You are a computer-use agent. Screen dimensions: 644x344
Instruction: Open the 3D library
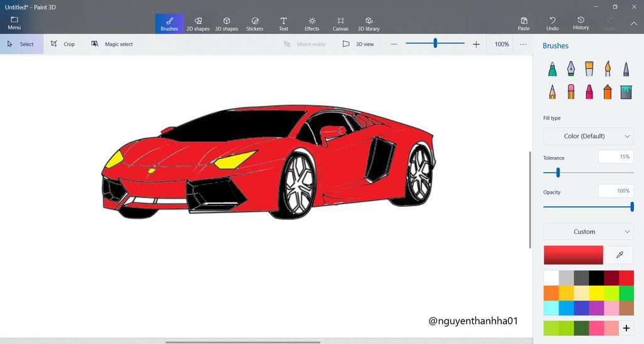(369, 24)
